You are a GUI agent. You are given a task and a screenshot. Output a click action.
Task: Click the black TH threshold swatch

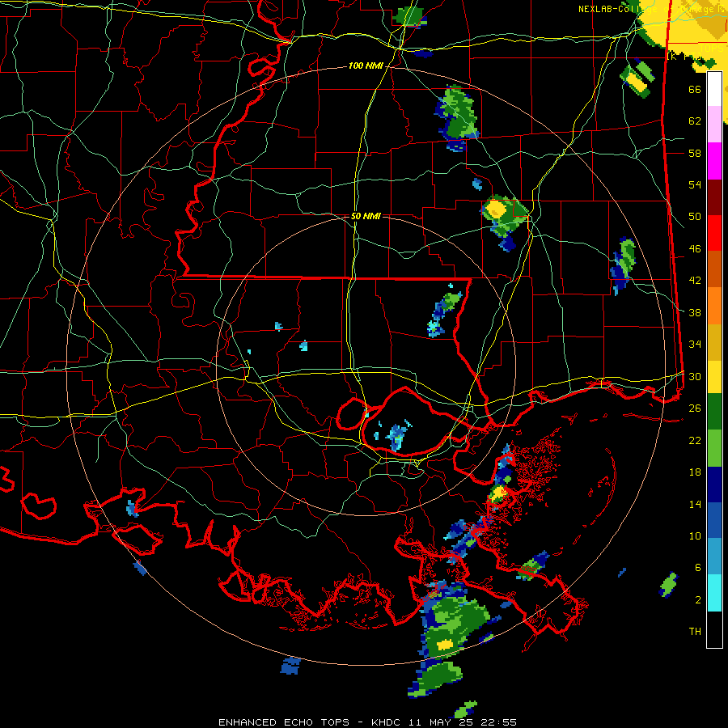coord(714,629)
